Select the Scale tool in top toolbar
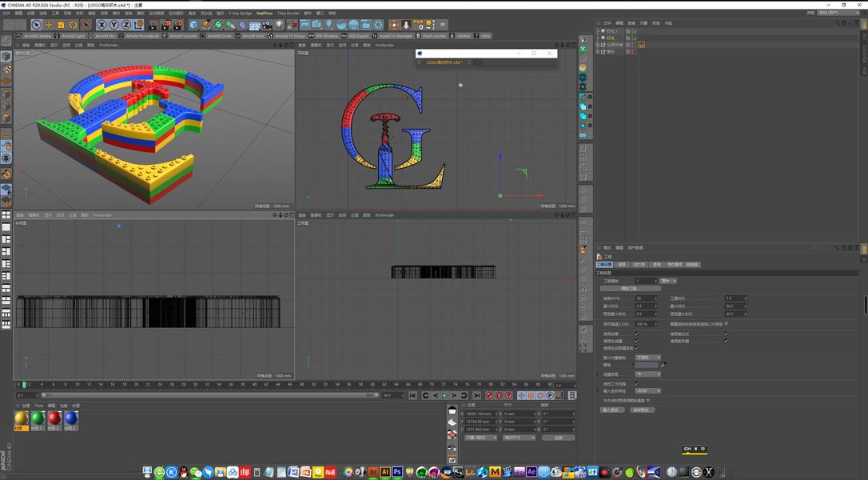Image resolution: width=868 pixels, height=480 pixels. pos(61,24)
